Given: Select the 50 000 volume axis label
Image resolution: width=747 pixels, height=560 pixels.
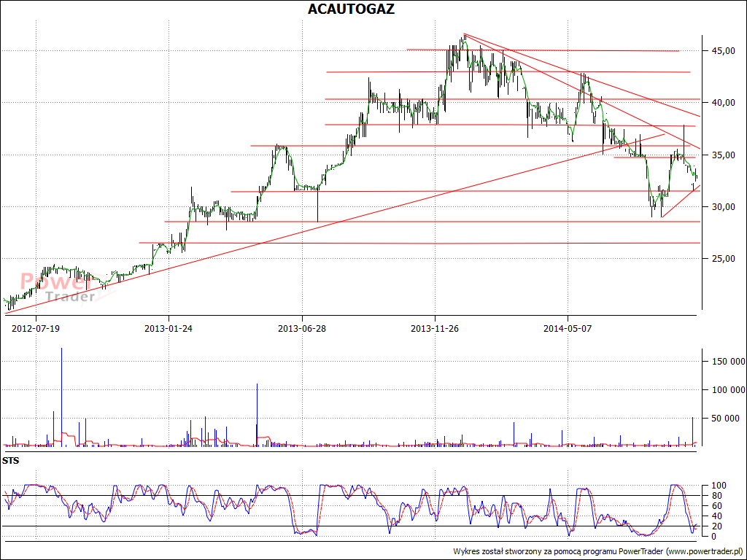Looking at the screenshot, I should pyautogui.click(x=726, y=419).
